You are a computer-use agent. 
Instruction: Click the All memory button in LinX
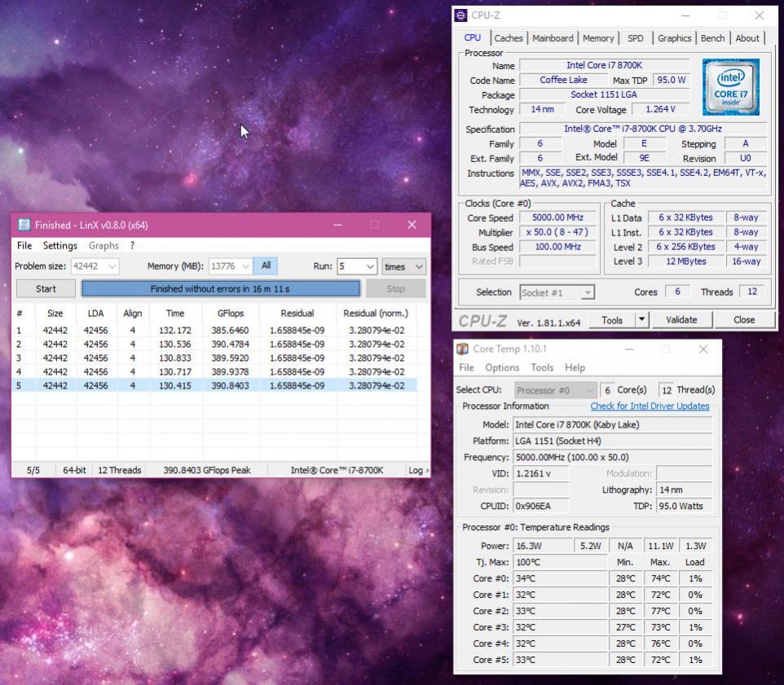(x=266, y=266)
